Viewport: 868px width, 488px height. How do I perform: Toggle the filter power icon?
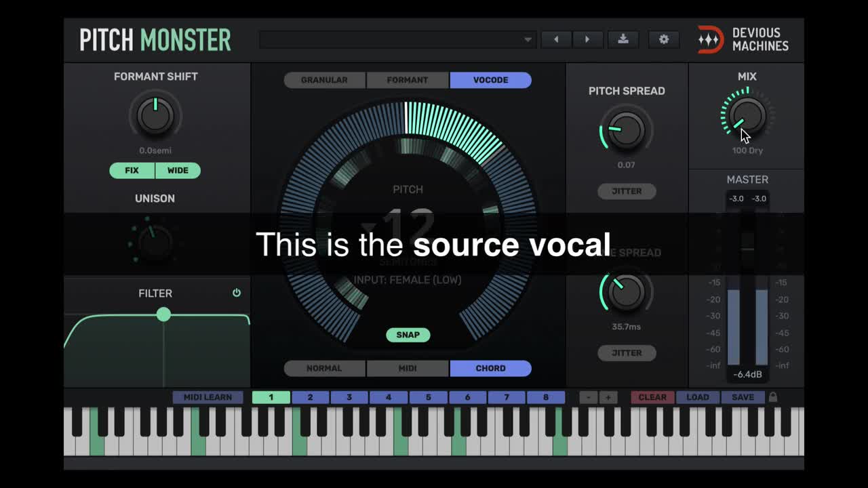(x=237, y=293)
